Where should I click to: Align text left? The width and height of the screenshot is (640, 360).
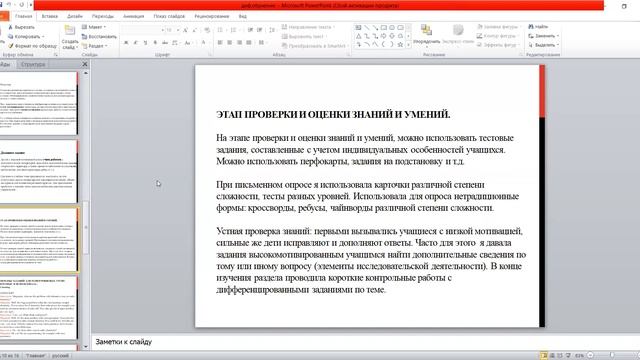click(220, 42)
